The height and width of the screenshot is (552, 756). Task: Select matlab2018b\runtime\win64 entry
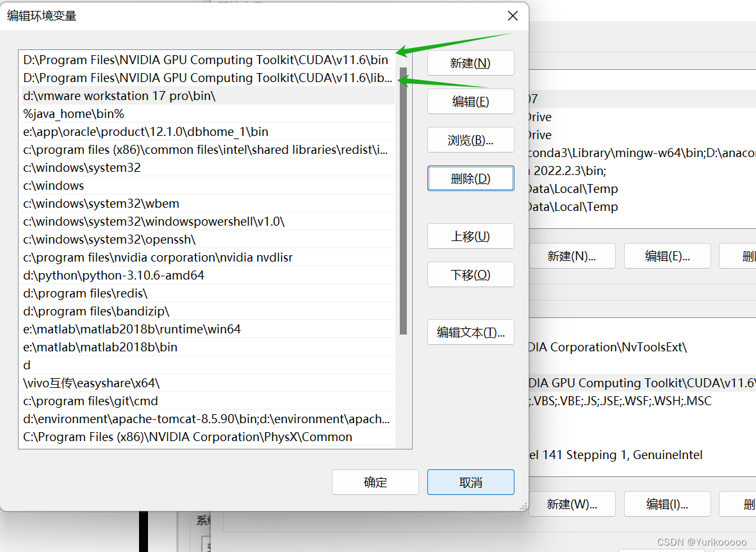208,329
